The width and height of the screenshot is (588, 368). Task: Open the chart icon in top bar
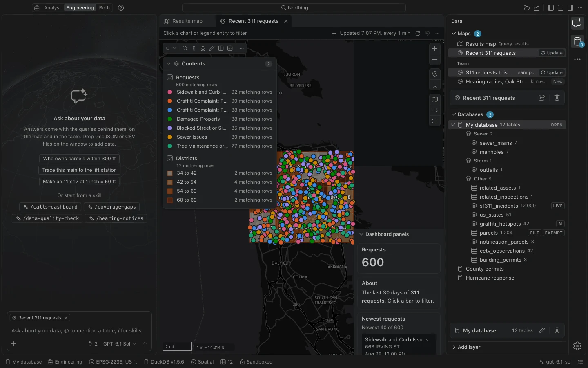(537, 8)
